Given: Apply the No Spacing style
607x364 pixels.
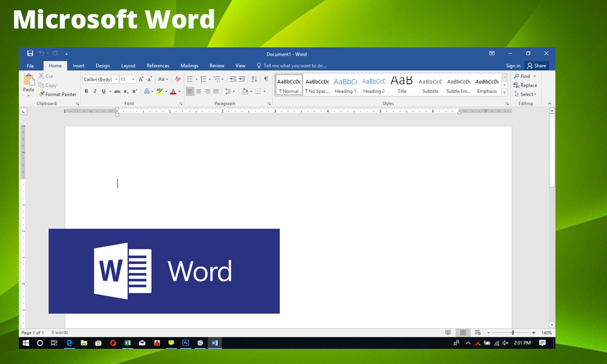Looking at the screenshot, I should click(317, 86).
